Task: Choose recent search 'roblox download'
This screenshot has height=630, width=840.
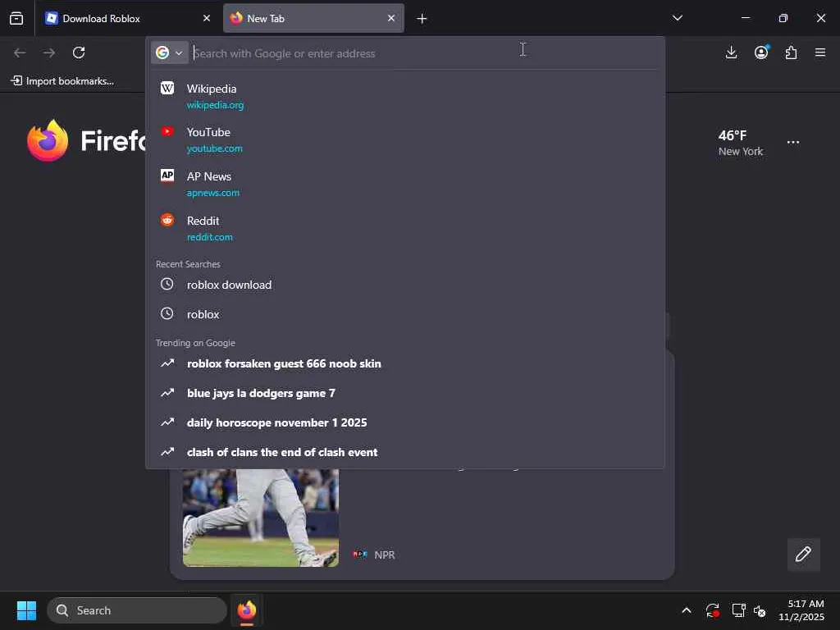Action: [405, 285]
